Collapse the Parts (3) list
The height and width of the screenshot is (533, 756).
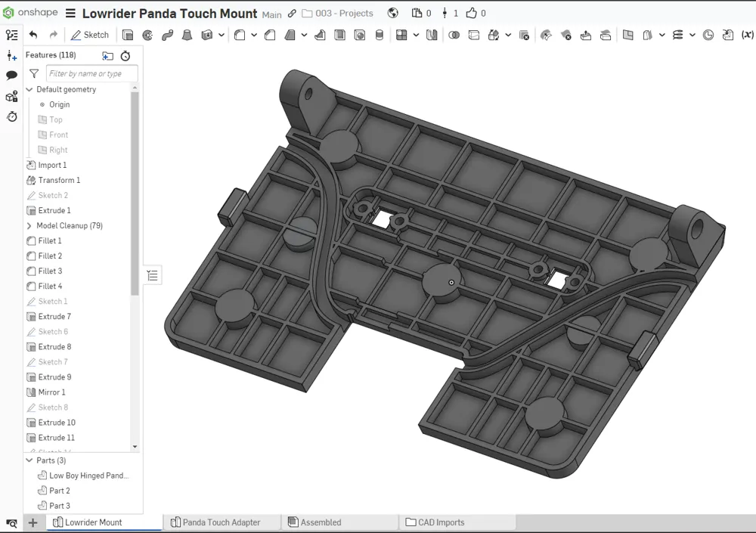pos(29,460)
